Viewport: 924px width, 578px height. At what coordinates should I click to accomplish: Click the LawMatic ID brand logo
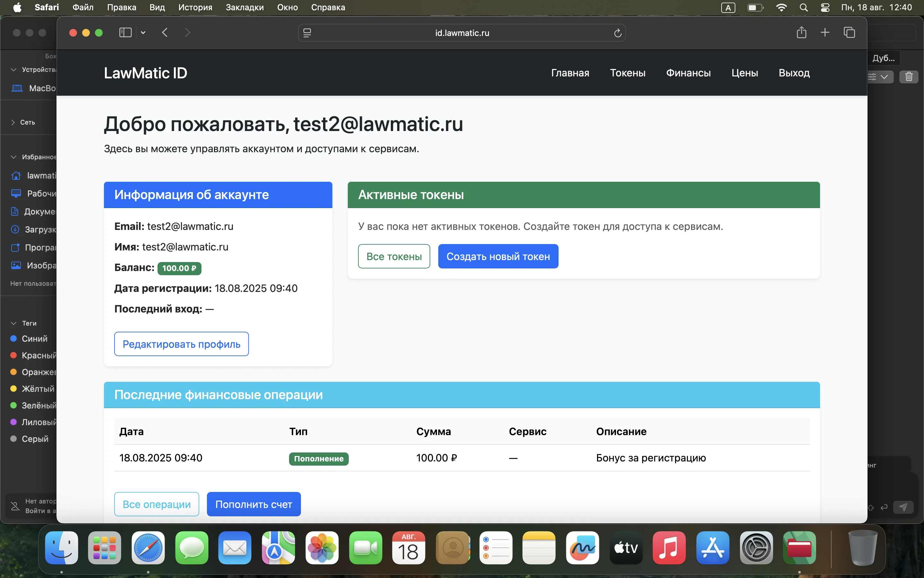[145, 73]
